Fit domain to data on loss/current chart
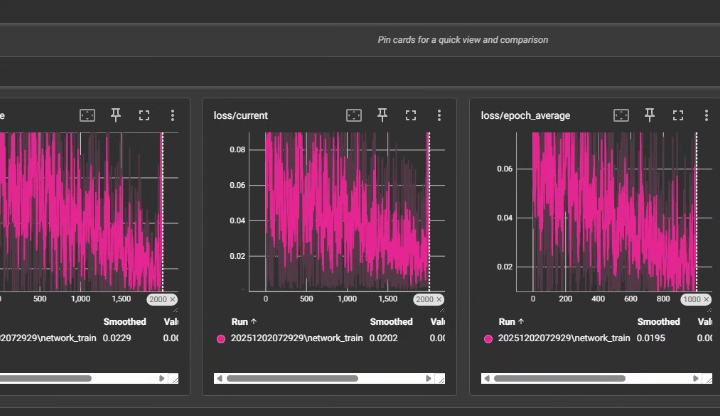The height and width of the screenshot is (416, 720). [x=353, y=116]
